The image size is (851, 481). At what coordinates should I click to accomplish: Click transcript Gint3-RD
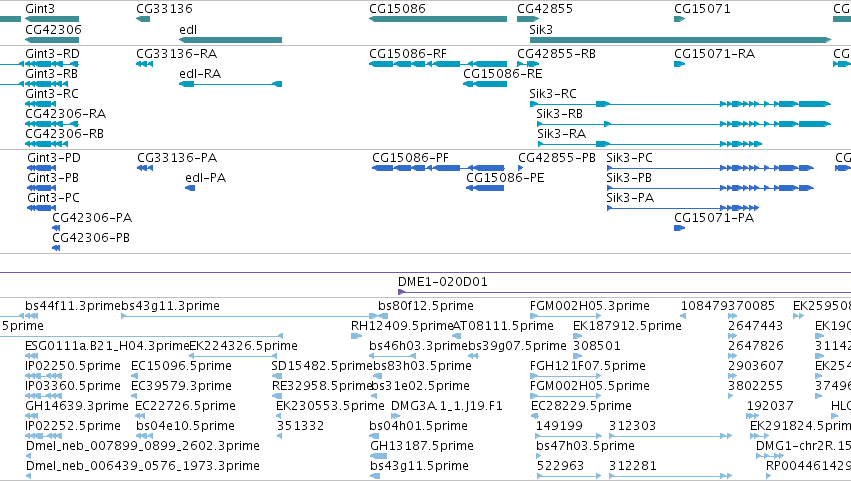coord(52,54)
